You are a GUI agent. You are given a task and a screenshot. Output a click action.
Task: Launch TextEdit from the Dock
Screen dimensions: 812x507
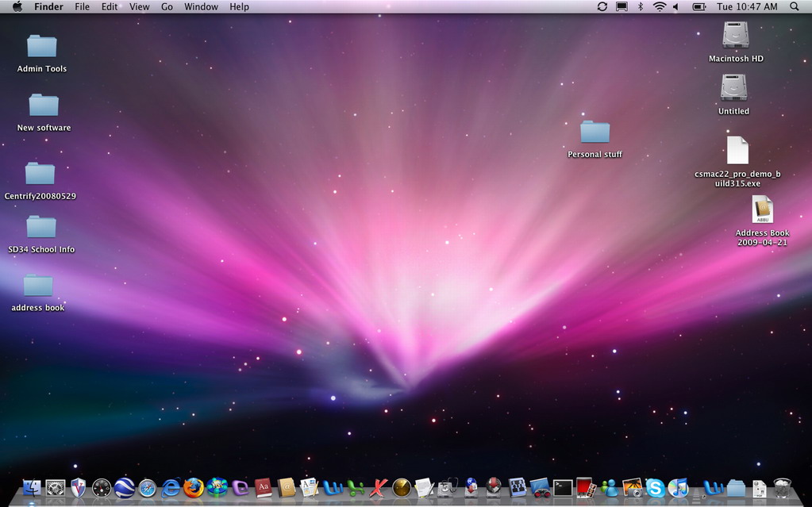pos(425,488)
